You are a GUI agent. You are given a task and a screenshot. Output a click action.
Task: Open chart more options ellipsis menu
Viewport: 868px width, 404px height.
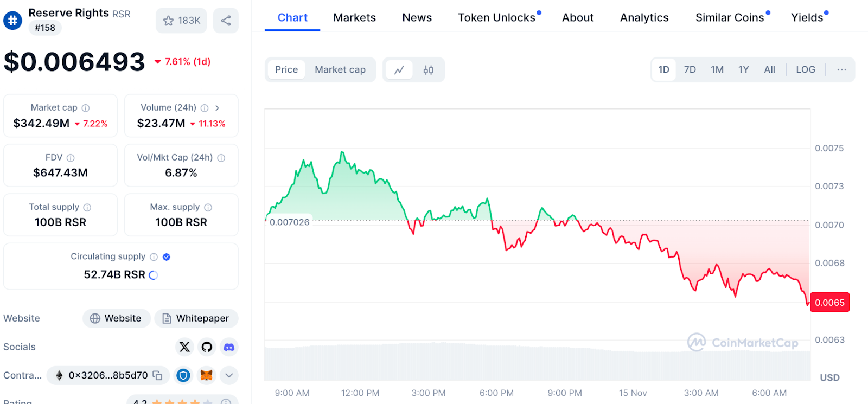[x=841, y=70]
